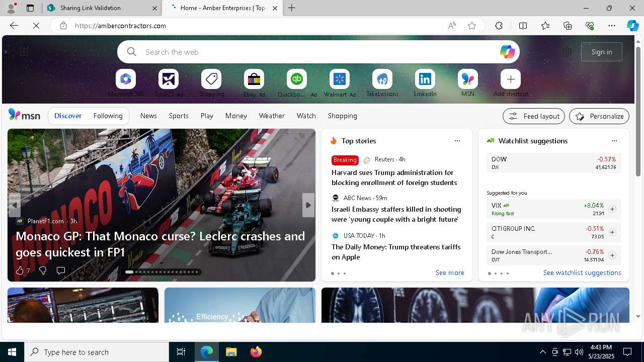Open the Walmart shortcut icon
This screenshot has height=362, width=644.
coord(340,79)
